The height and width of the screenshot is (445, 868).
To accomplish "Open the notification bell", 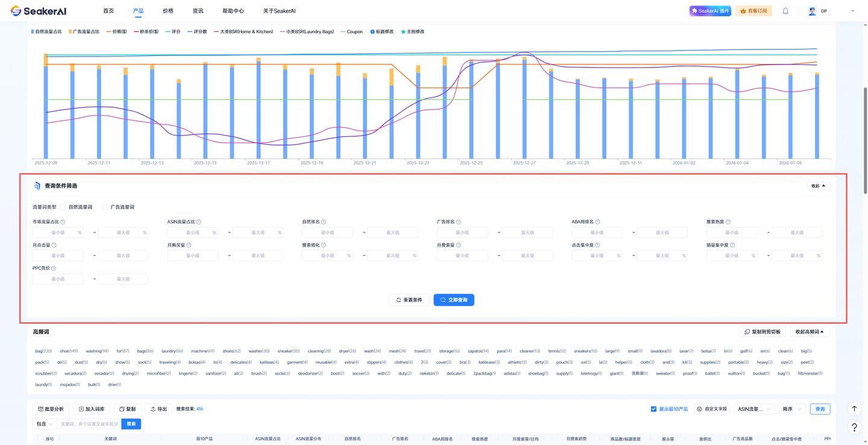I will pos(785,11).
